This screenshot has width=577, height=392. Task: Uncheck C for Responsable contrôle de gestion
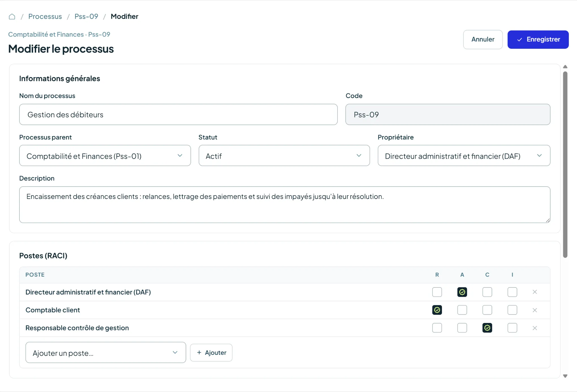tap(487, 328)
